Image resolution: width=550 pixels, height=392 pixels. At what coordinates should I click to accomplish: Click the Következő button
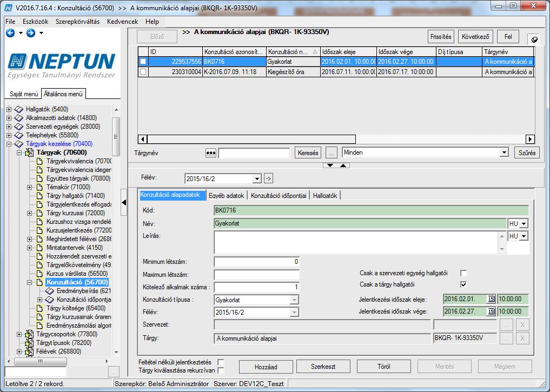tap(475, 37)
